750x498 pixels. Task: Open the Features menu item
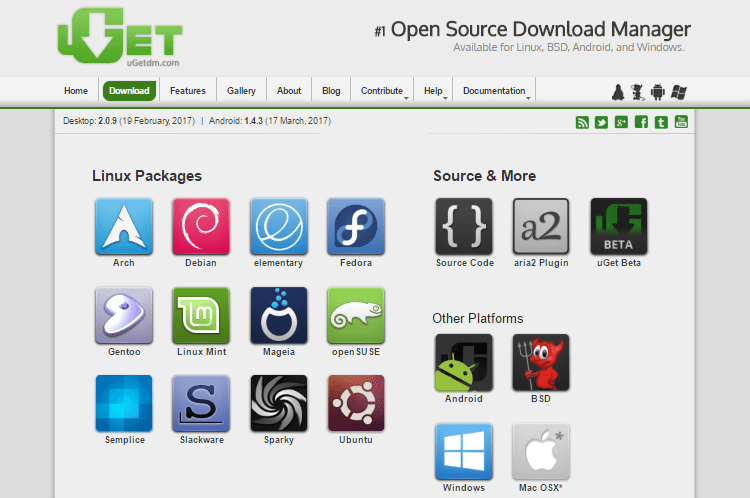coord(188,91)
